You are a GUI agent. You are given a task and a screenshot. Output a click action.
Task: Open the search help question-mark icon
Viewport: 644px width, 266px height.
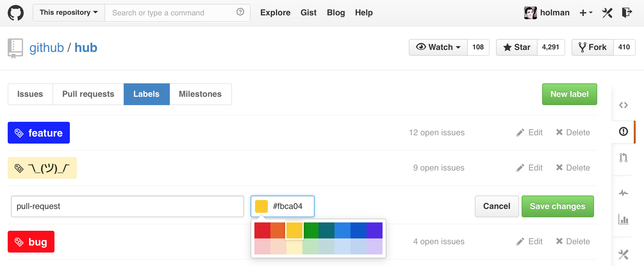tap(240, 12)
